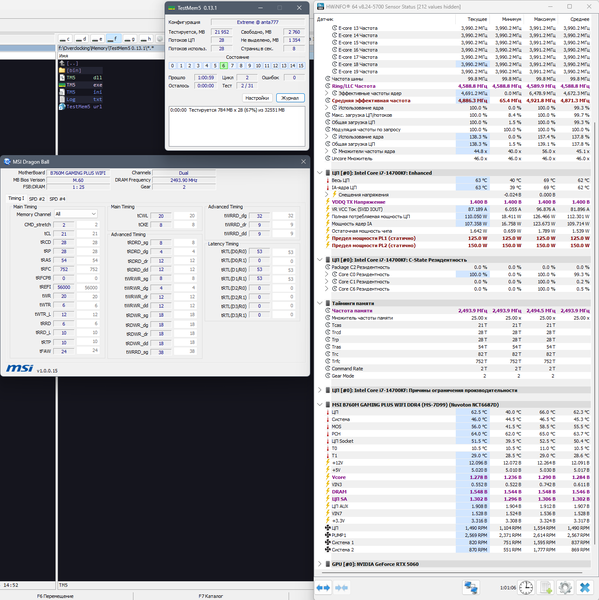Click the green thread state box 6 in TestMem5

click(x=224, y=66)
